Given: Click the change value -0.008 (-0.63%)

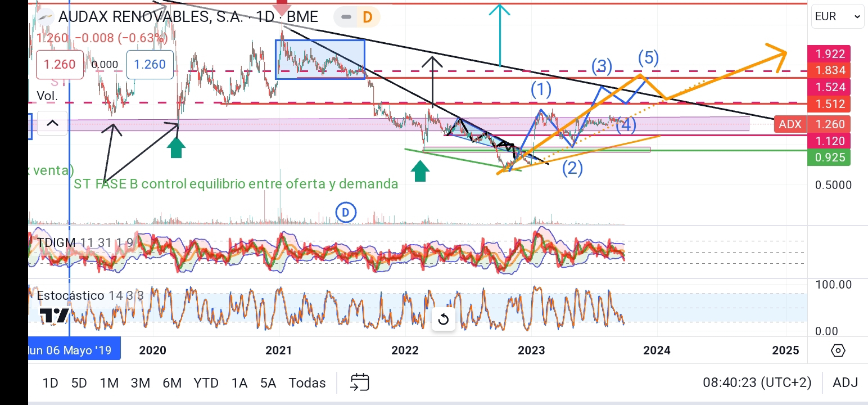Looking at the screenshot, I should click(121, 38).
